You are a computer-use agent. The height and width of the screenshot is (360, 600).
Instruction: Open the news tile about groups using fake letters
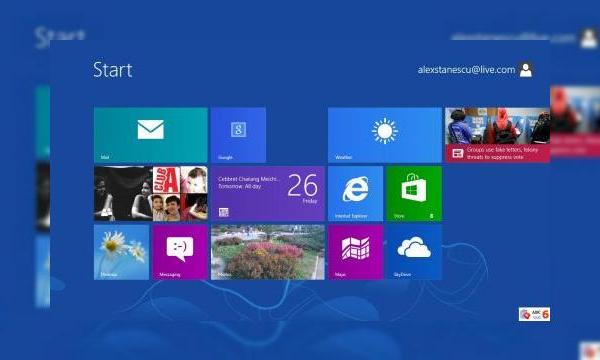pos(497,135)
